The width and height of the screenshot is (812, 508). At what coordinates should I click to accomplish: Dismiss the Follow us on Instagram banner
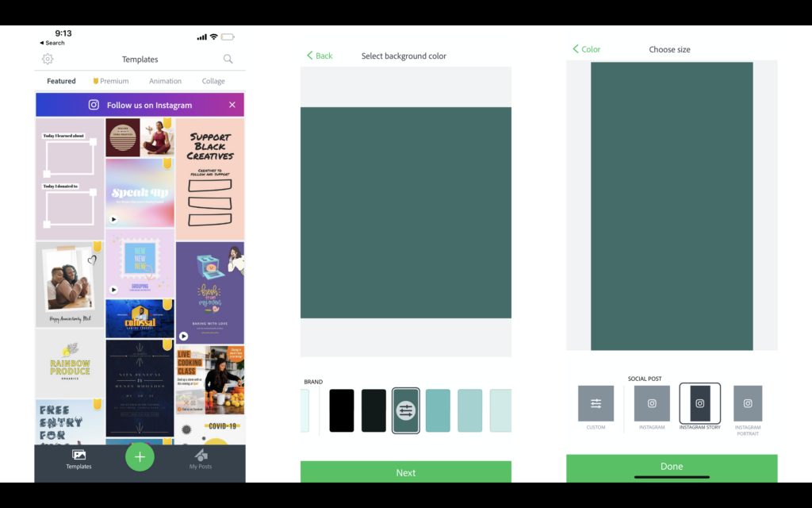point(232,104)
